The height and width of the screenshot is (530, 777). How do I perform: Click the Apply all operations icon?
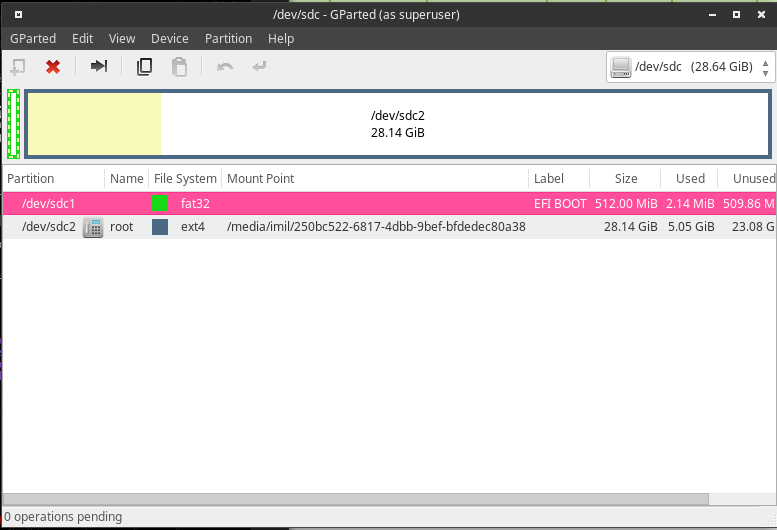tap(260, 67)
